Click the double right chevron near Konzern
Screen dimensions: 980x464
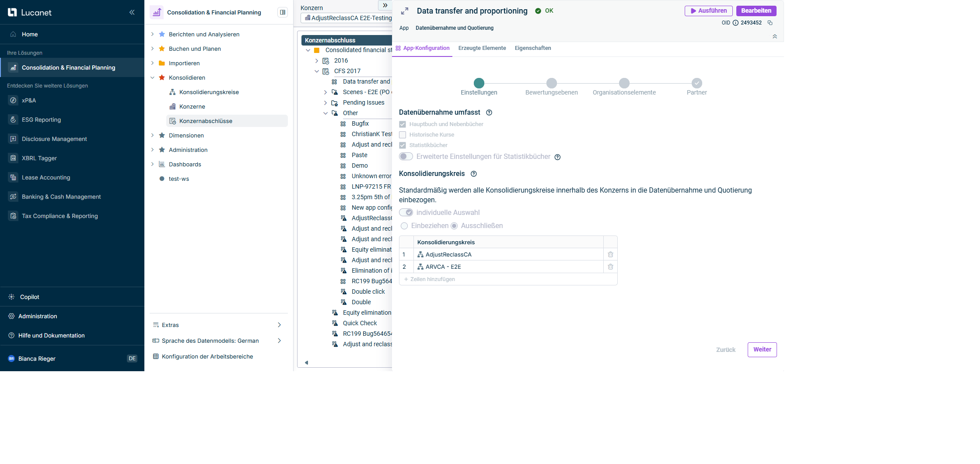pyautogui.click(x=385, y=5)
